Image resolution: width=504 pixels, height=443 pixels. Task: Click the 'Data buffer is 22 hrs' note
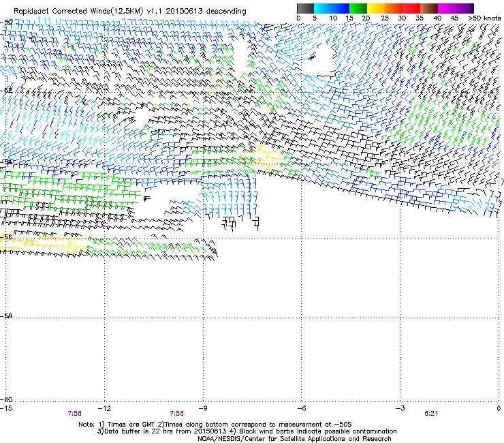pos(247,431)
